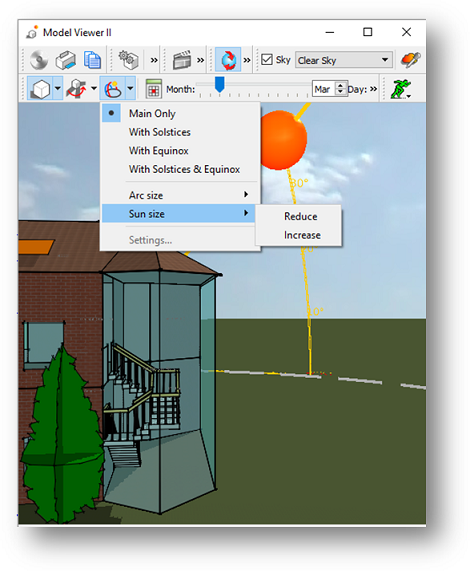470x571 pixels.
Task: Expand the sun path dropdown arrow
Action: (x=130, y=88)
